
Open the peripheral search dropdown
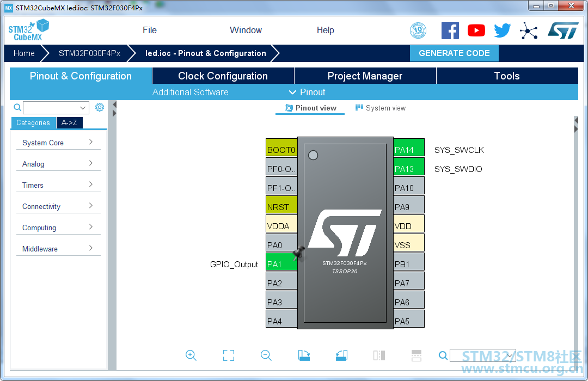tap(83, 108)
